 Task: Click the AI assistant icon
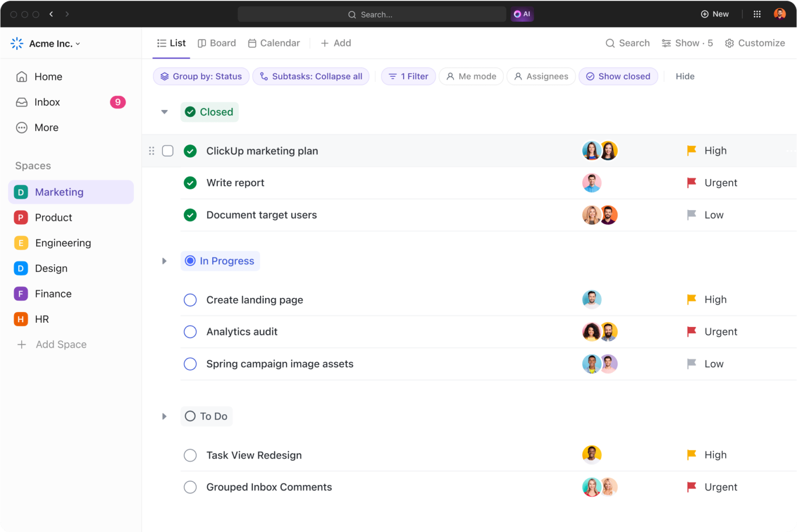[x=522, y=14]
